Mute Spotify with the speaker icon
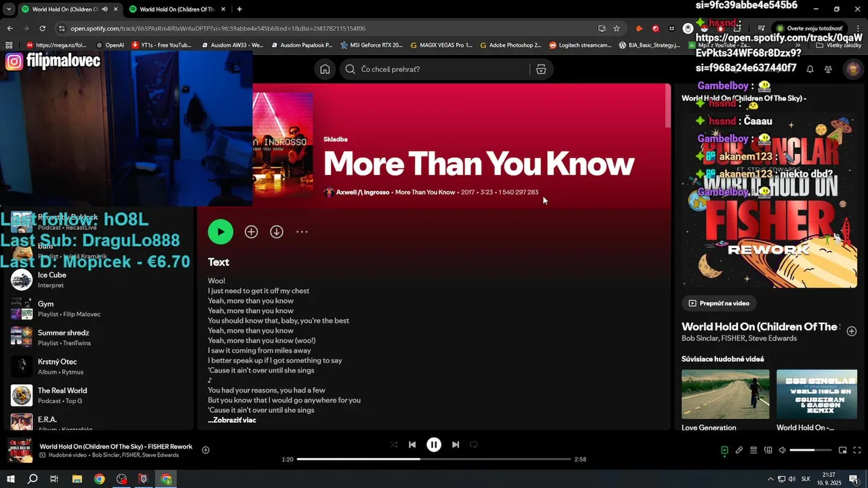The image size is (868, 488). [x=782, y=450]
